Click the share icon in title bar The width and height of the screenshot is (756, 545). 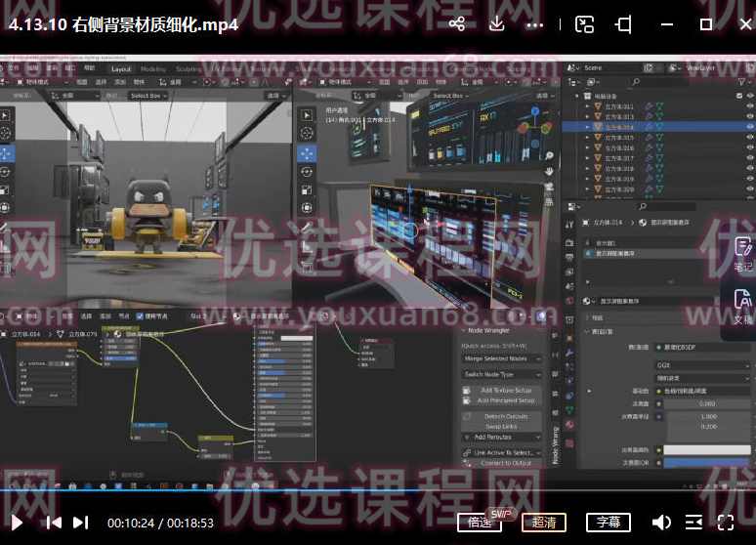(457, 24)
